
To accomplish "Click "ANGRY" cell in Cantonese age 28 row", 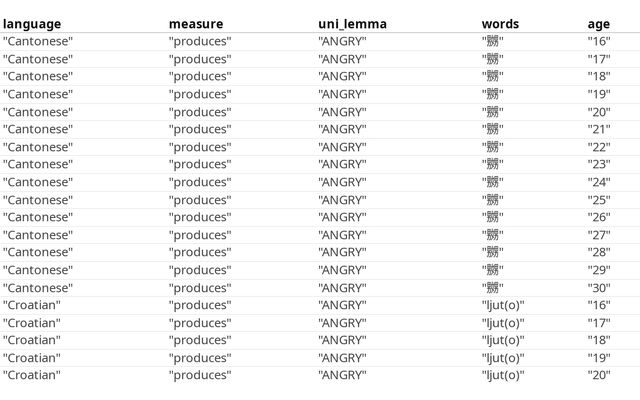I will pos(342,253).
